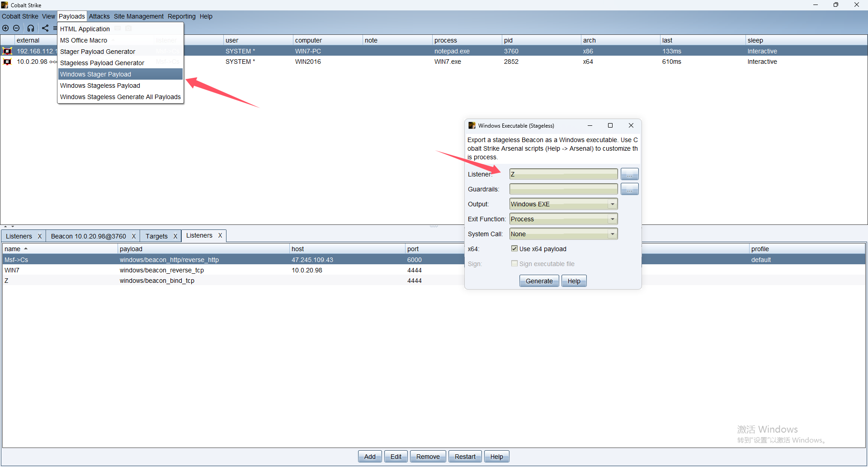Open listeners via the headphones toolbar icon
The image size is (868, 467).
[30, 28]
